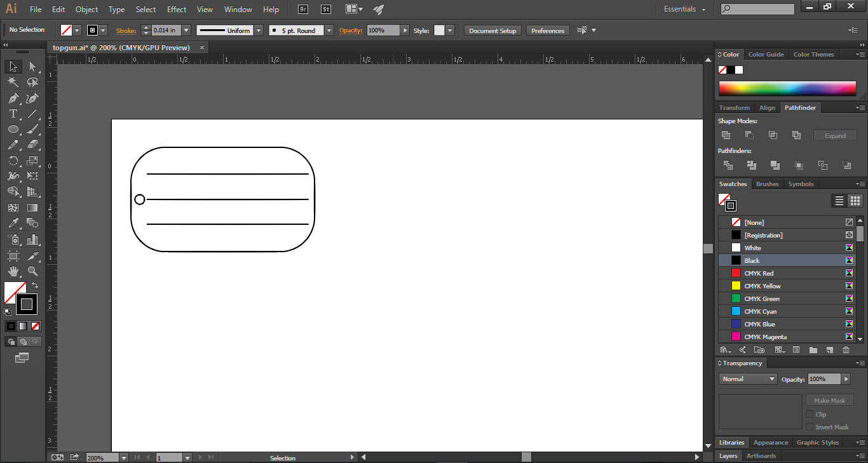Switch to the Brushes tab
This screenshot has height=463, width=868.
pyautogui.click(x=767, y=184)
